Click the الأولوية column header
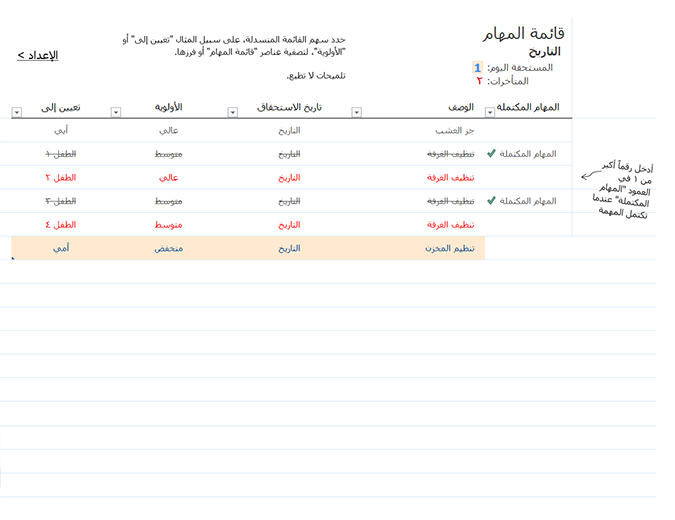Image resolution: width=675 pixels, height=520 pixels. tap(169, 107)
